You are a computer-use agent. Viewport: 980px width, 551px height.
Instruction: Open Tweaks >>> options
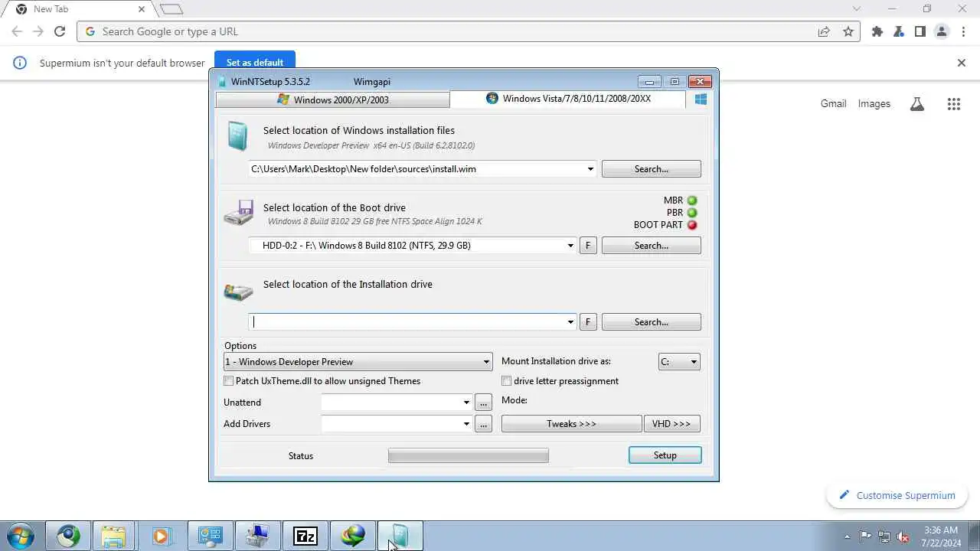click(571, 424)
